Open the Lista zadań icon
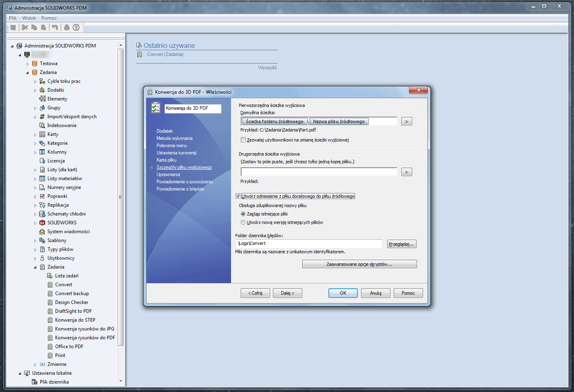The height and width of the screenshot is (392, 574). pos(50,275)
